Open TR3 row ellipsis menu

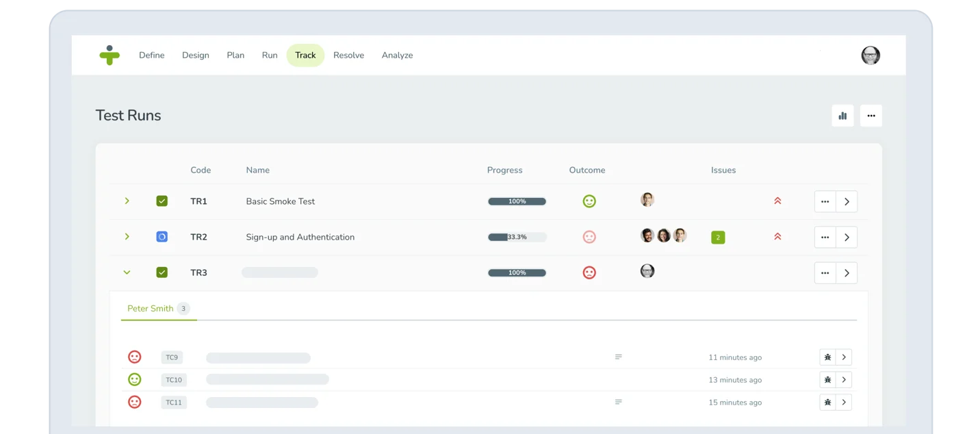[825, 273]
